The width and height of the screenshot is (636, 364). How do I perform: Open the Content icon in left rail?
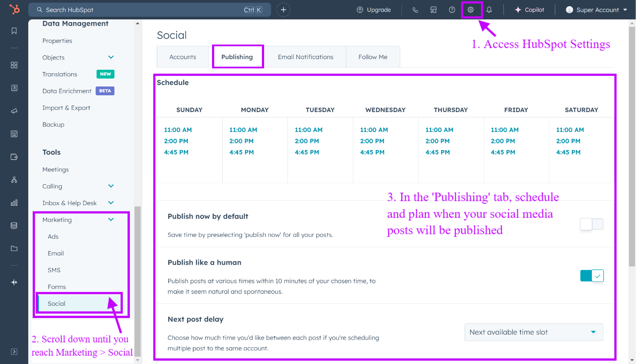pos(14,134)
